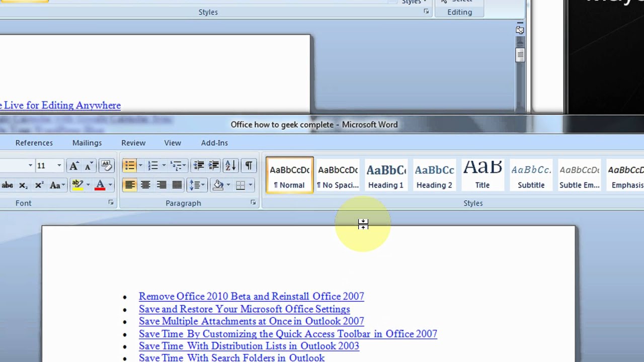The height and width of the screenshot is (362, 644).
Task: Open highlight color dropdown arrow
Action: [x=88, y=185]
